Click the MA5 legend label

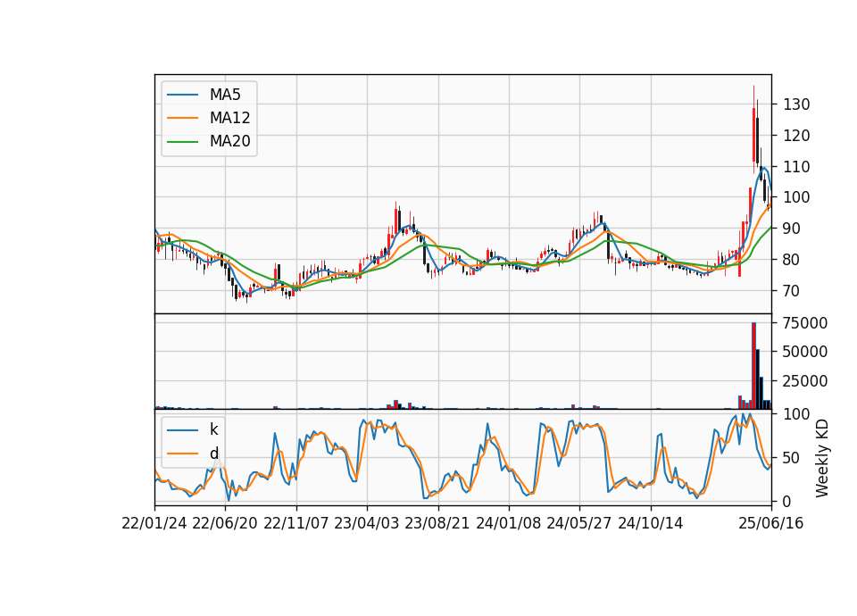click(225, 95)
